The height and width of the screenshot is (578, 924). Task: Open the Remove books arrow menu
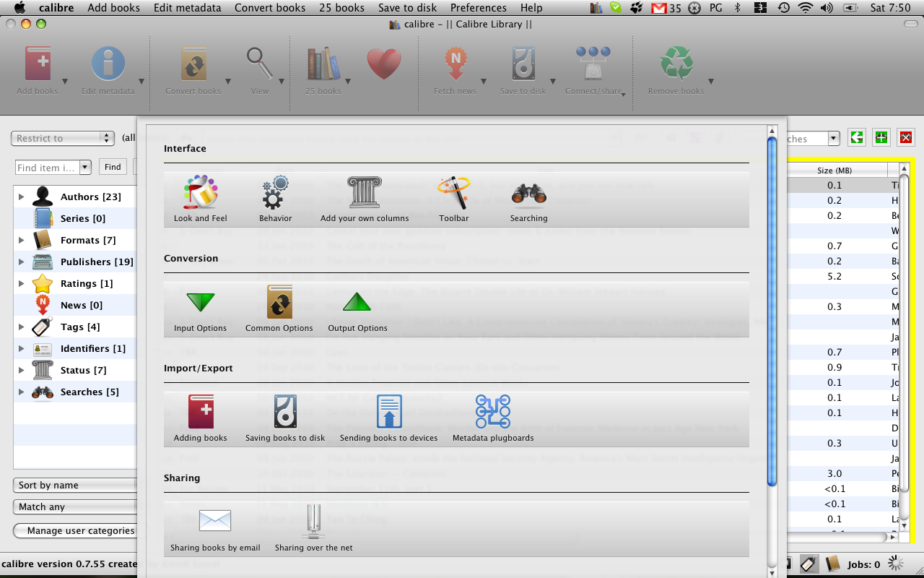(711, 82)
